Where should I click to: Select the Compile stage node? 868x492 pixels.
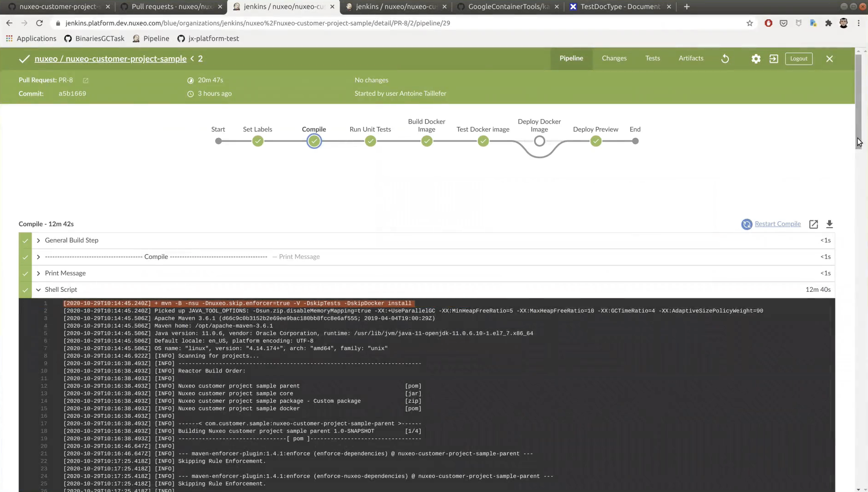tap(314, 141)
